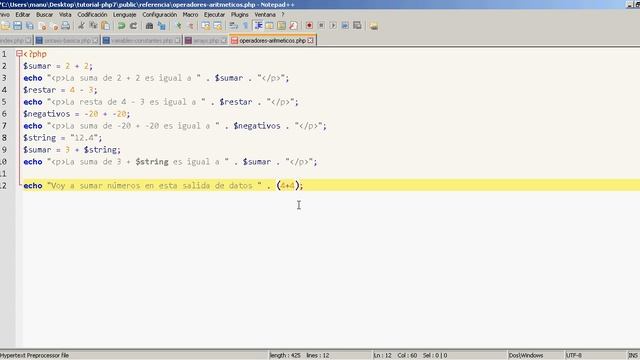This screenshot has width=640, height=360.
Task: Click the $string = "12.4" line
Action: tap(63, 138)
